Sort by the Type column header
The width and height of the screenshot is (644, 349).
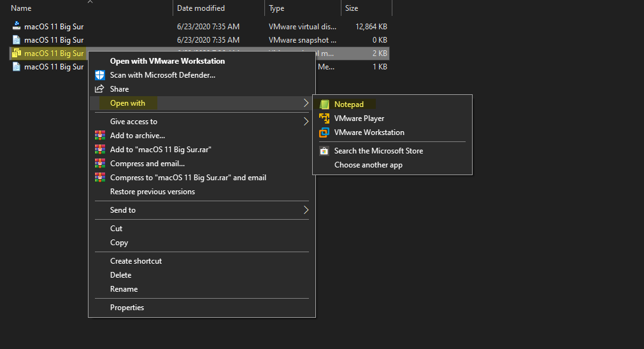[276, 8]
